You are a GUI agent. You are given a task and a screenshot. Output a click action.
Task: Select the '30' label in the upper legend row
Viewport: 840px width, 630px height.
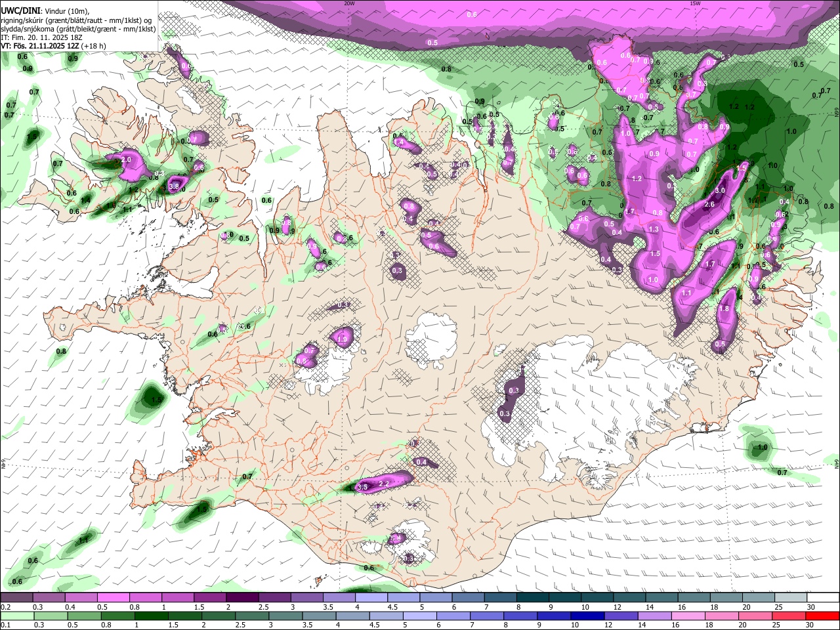pyautogui.click(x=811, y=607)
